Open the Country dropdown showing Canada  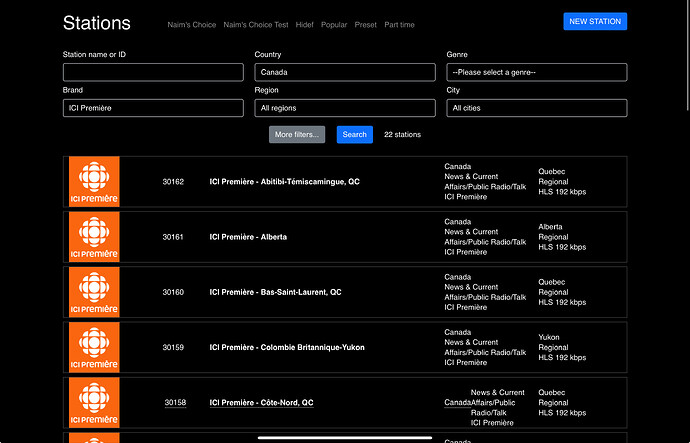345,72
